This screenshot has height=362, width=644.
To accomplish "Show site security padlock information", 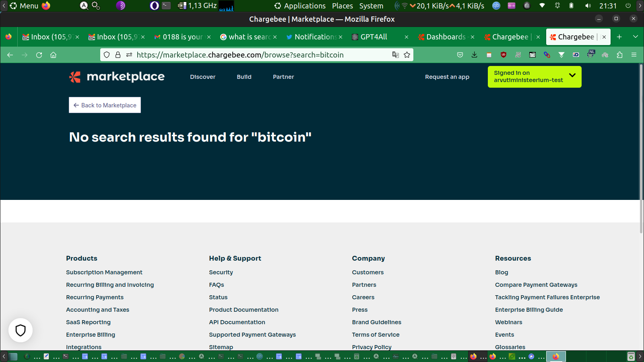I will tap(118, 55).
